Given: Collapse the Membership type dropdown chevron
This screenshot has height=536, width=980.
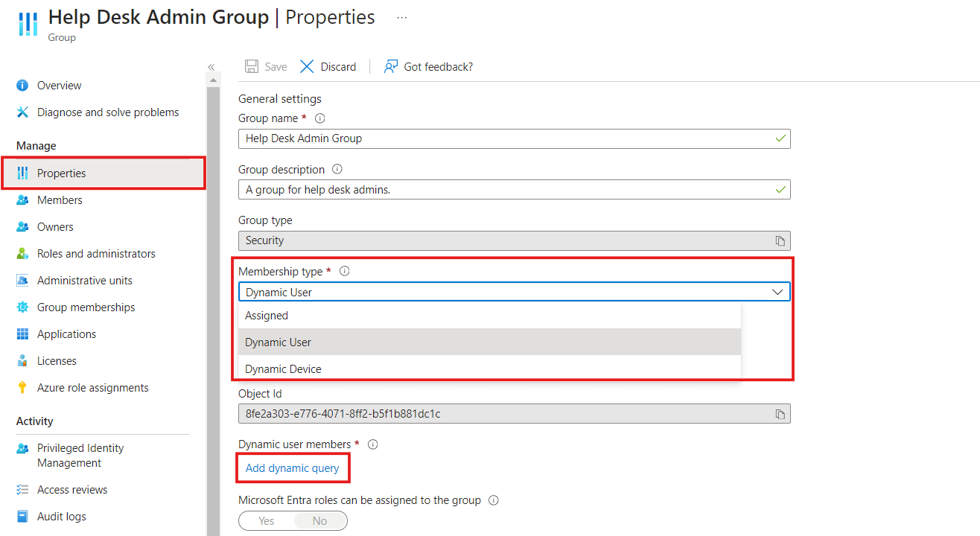Looking at the screenshot, I should 777,292.
